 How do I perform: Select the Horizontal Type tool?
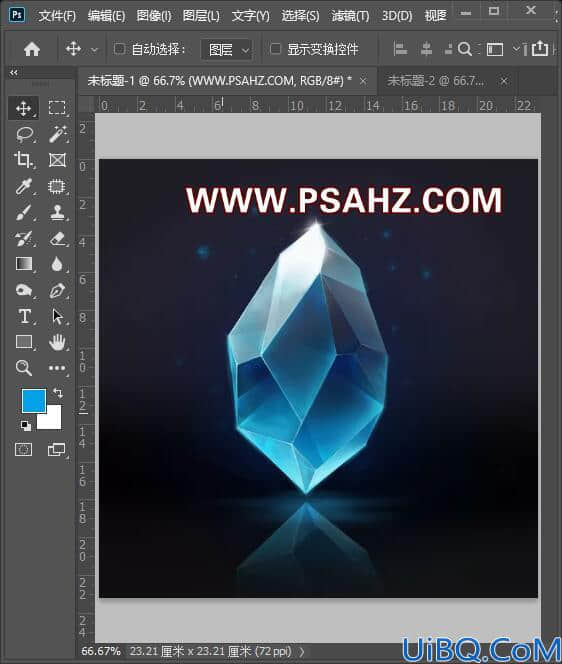(x=24, y=316)
